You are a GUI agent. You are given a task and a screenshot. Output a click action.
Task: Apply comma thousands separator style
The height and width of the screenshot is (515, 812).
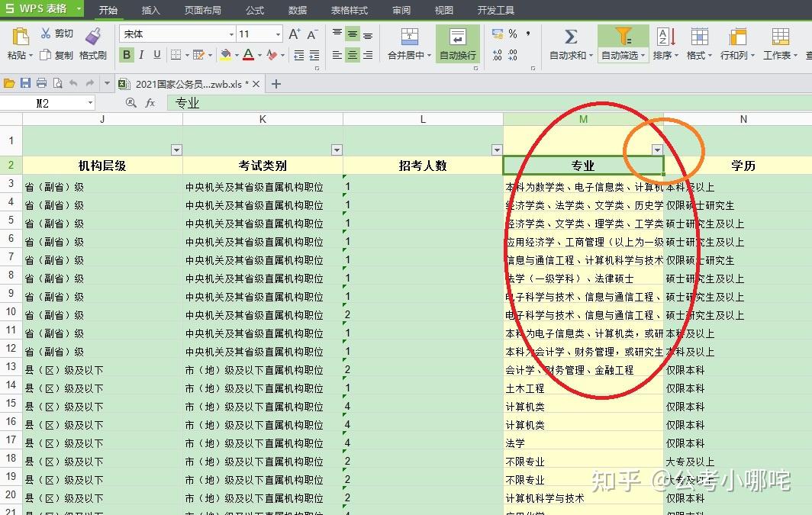[527, 34]
